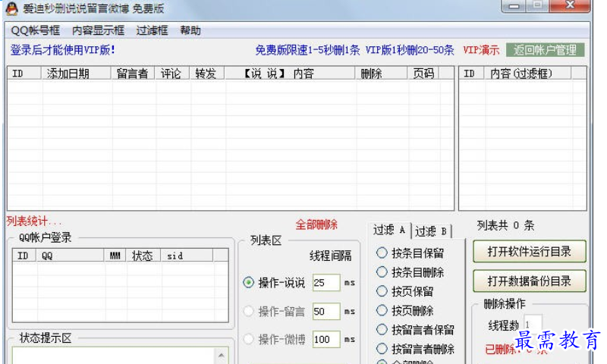Click the 留言者 column header
This screenshot has width=607, height=364.
coord(133,73)
